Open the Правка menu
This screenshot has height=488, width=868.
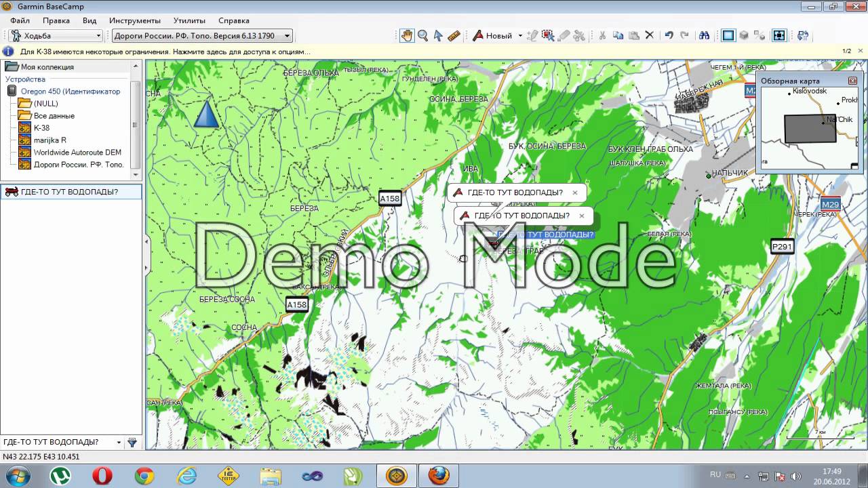click(56, 20)
